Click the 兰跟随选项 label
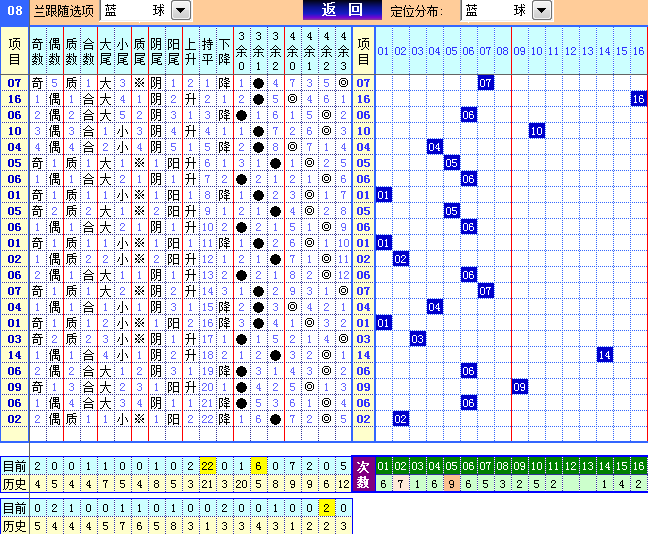The height and width of the screenshot is (534, 648). pos(64,11)
